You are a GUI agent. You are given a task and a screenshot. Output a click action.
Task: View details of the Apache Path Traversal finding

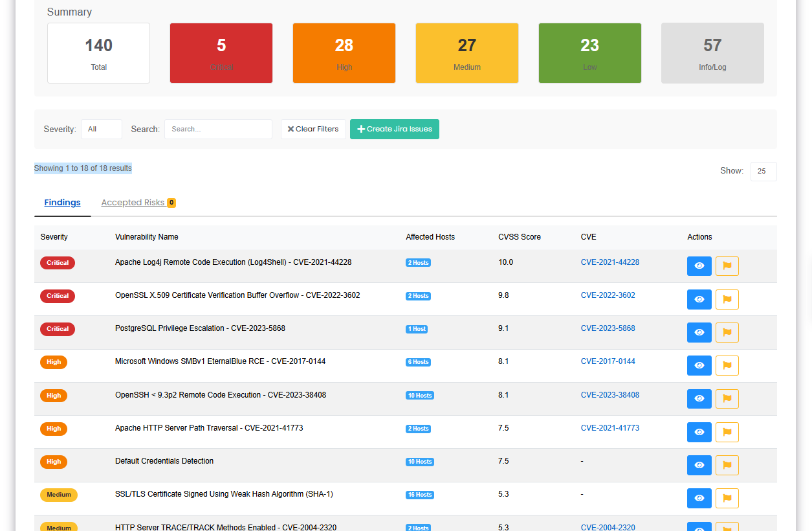699,432
